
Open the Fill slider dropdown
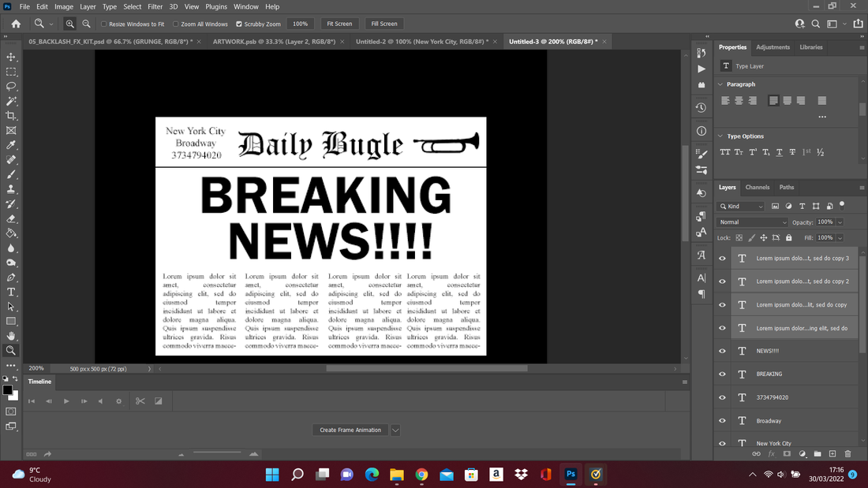(x=840, y=238)
